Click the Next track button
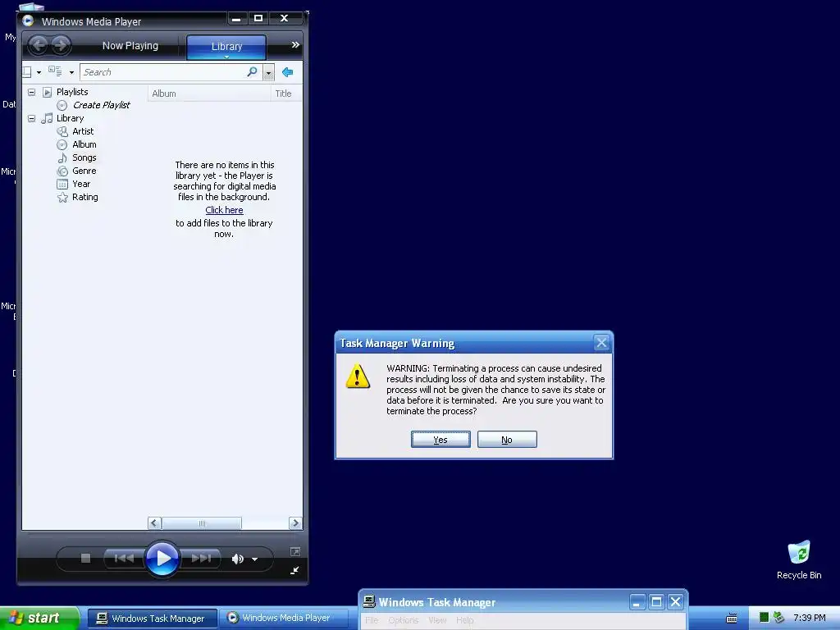 (201, 558)
